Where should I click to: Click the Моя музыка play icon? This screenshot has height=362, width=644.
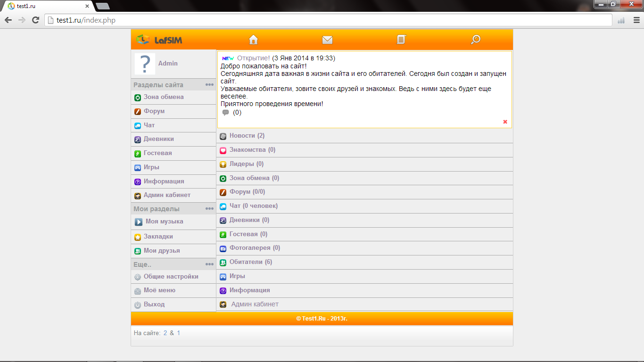tap(139, 222)
